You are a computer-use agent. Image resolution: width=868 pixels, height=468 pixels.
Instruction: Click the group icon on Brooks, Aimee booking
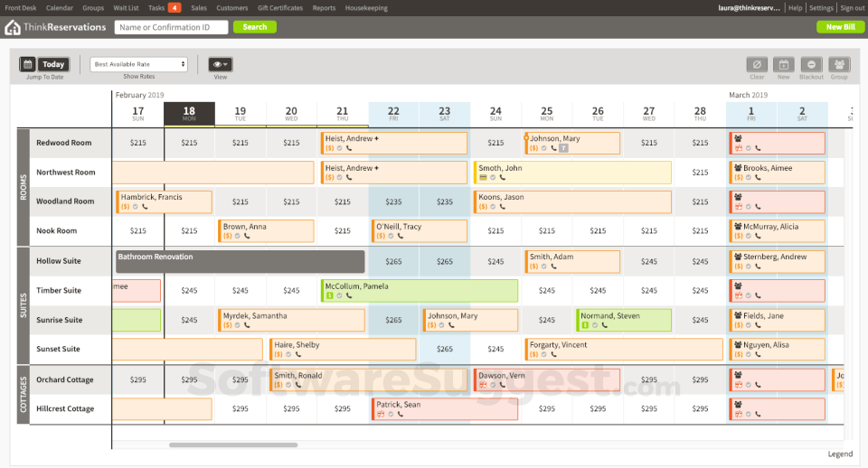738,168
